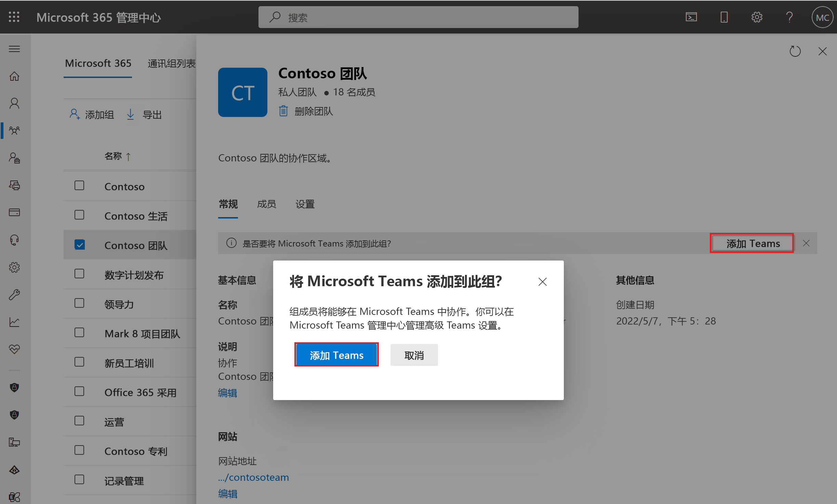This screenshot has height=504, width=837.
Task: Click the 搜索 input field
Action: [418, 17]
